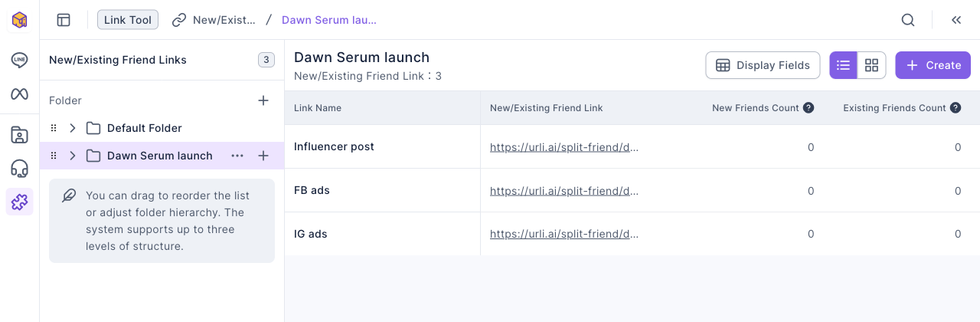Click the search magnifier icon
980x322 pixels.
click(908, 20)
